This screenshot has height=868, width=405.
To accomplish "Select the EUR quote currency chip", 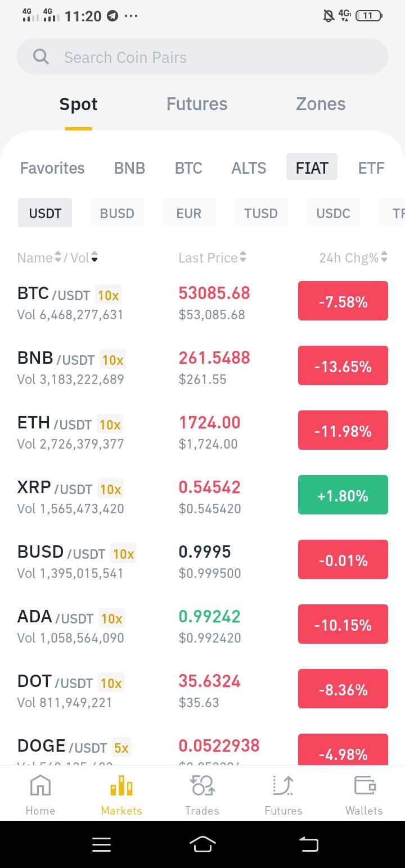I will click(x=189, y=213).
